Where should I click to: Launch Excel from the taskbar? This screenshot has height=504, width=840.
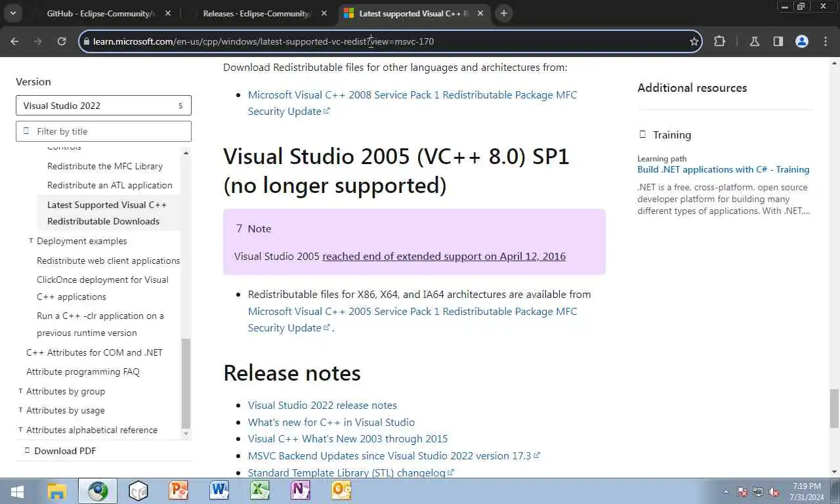click(260, 491)
